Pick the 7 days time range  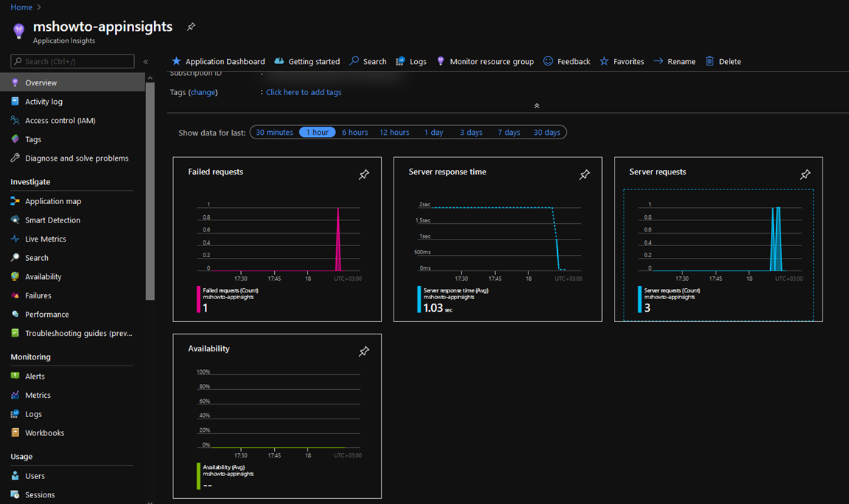[509, 133]
